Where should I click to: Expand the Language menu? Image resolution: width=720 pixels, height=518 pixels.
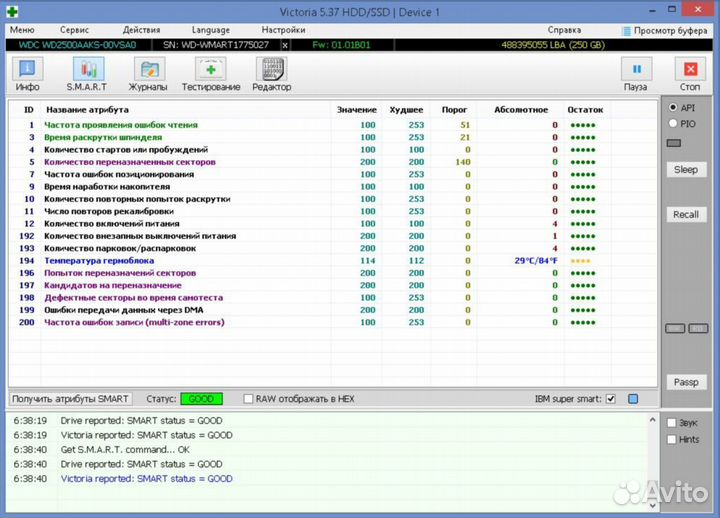coord(210,30)
